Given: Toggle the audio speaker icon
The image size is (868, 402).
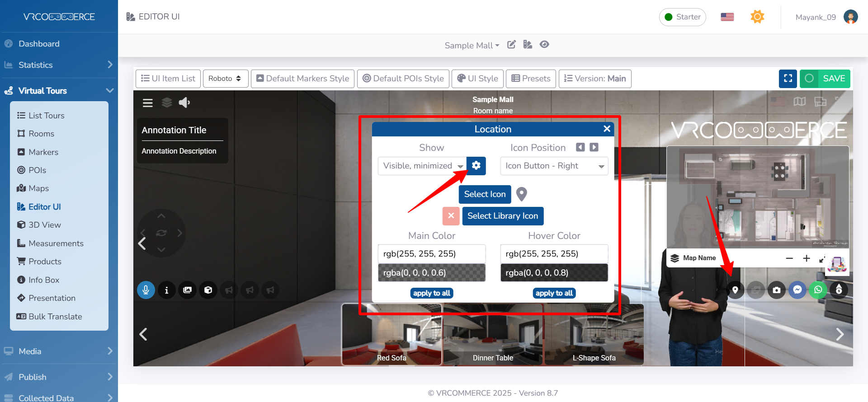Looking at the screenshot, I should pyautogui.click(x=184, y=103).
